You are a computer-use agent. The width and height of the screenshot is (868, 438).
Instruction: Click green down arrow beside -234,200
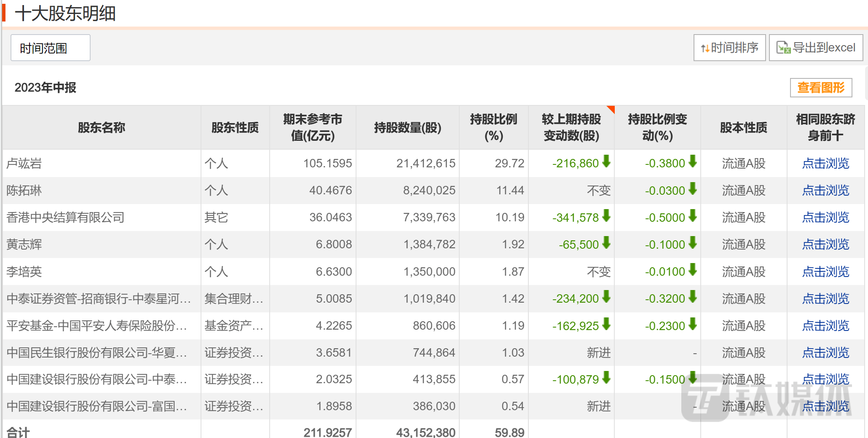606,297
